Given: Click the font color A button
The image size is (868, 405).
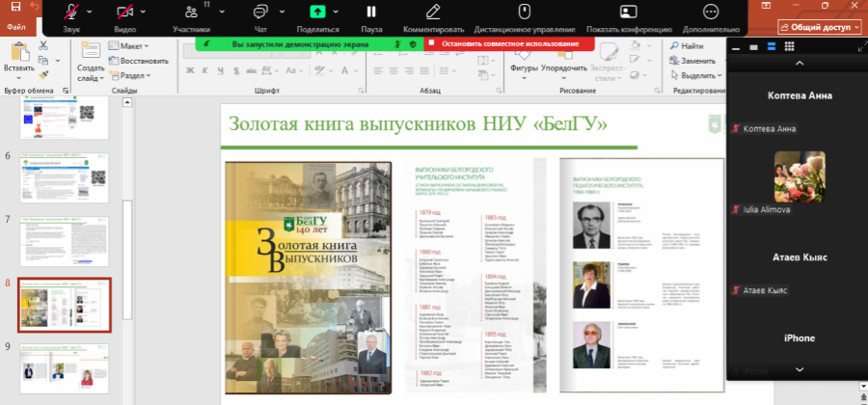Looking at the screenshot, I should pyautogui.click(x=344, y=70).
